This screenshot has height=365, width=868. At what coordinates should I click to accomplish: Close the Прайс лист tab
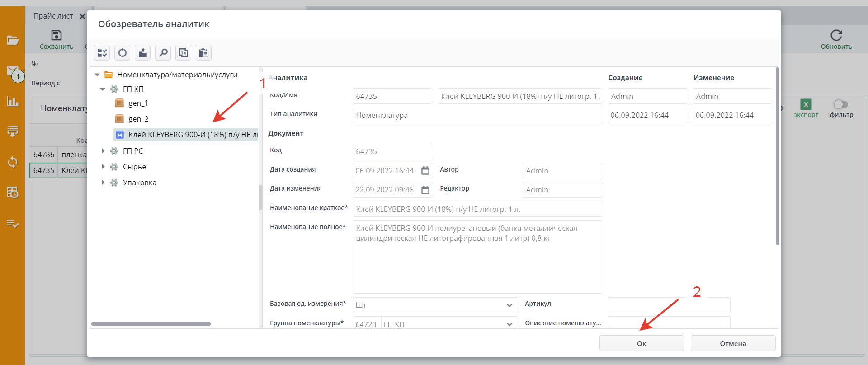(82, 16)
